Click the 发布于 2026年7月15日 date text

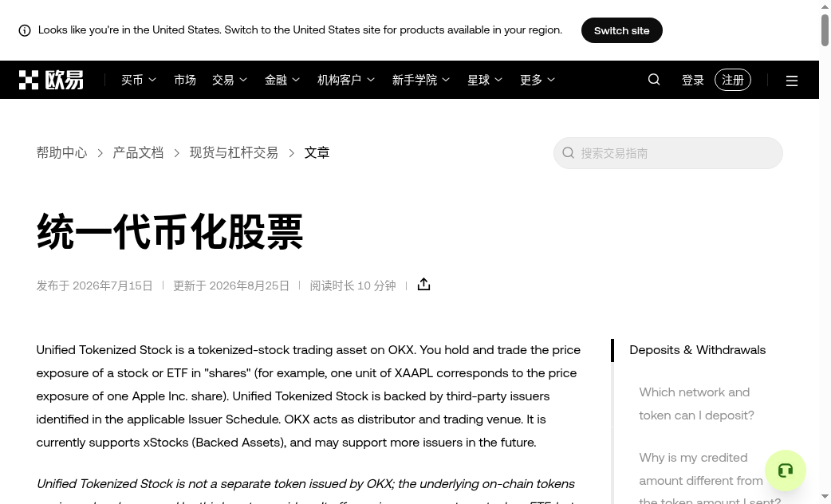pos(94,285)
